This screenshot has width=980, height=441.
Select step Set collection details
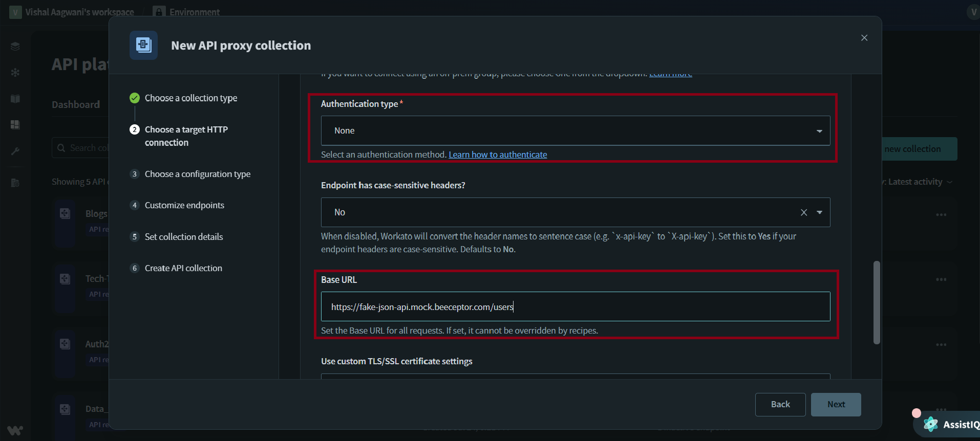pos(184,237)
